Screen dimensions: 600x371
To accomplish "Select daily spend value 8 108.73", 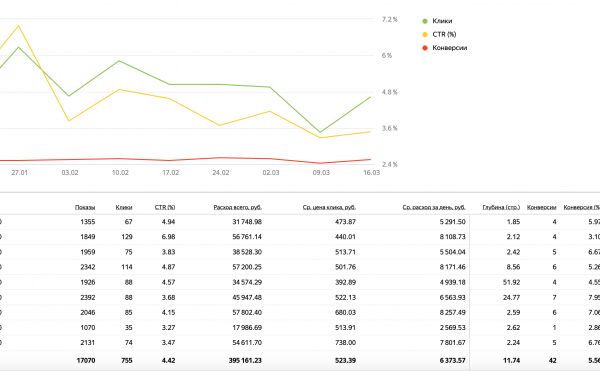I will [453, 237].
